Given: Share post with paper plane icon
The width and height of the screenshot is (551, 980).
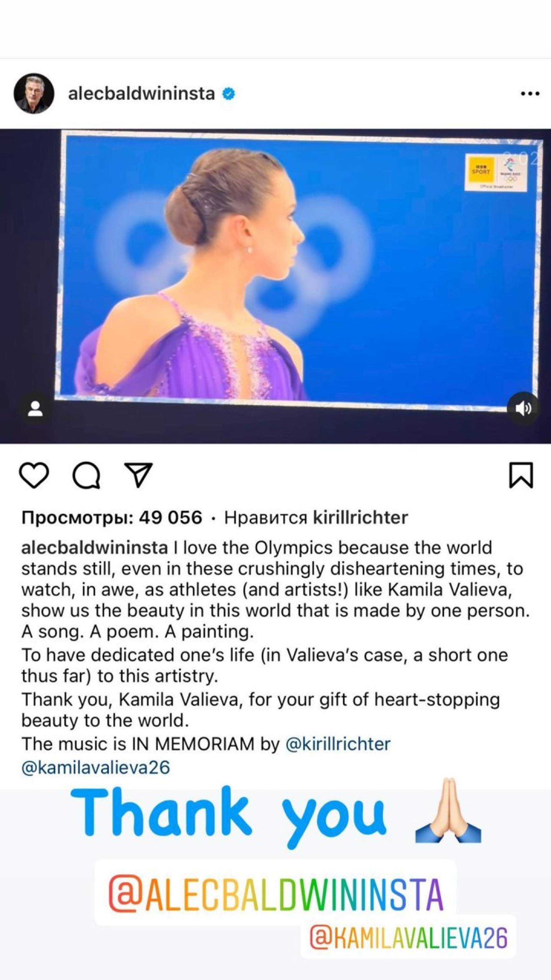Looking at the screenshot, I should click(138, 475).
